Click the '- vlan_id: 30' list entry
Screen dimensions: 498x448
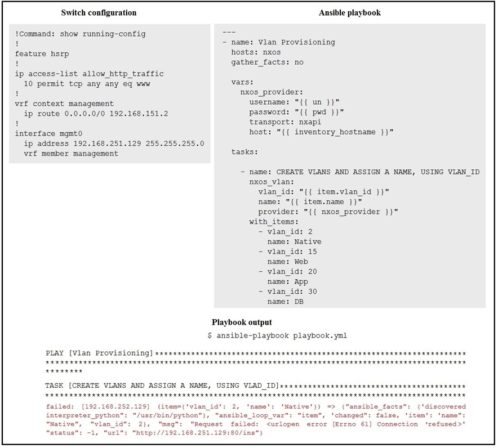click(288, 292)
